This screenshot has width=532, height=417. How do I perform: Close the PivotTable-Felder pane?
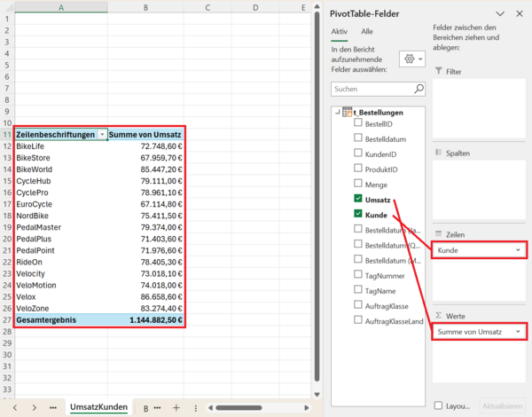519,13
